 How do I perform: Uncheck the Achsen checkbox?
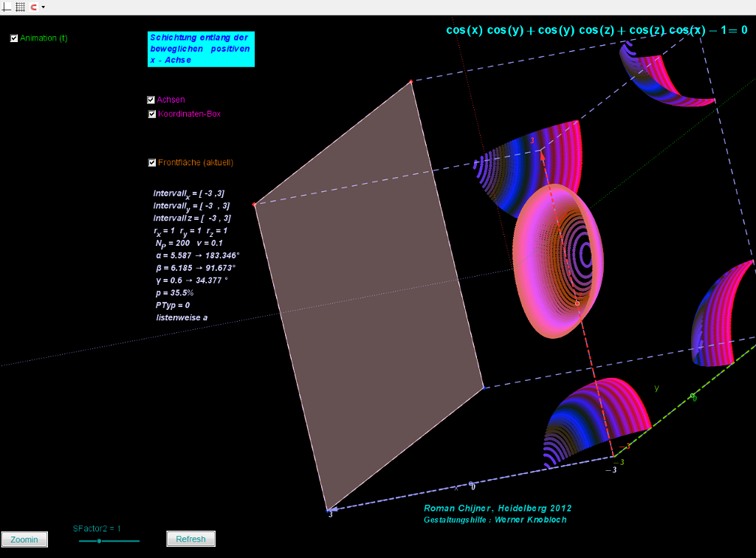pos(151,100)
